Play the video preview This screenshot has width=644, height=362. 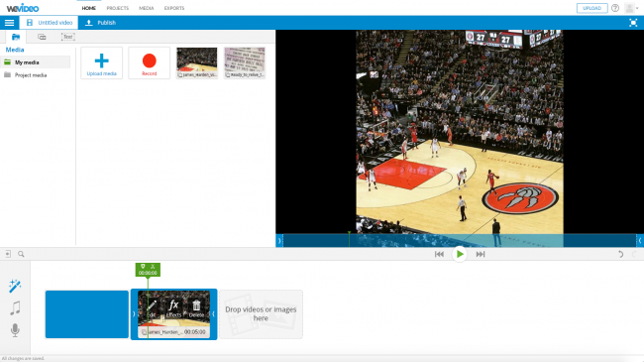tap(460, 254)
